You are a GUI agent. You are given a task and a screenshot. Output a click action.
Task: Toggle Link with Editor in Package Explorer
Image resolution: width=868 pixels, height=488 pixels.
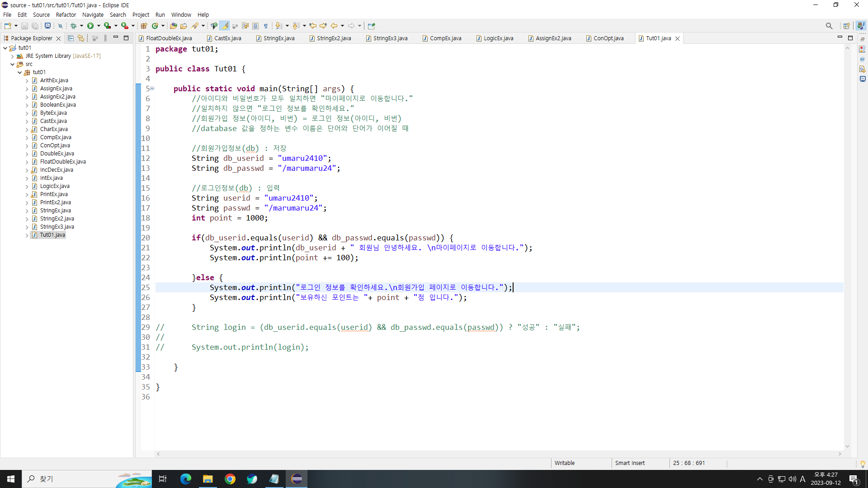(x=81, y=38)
